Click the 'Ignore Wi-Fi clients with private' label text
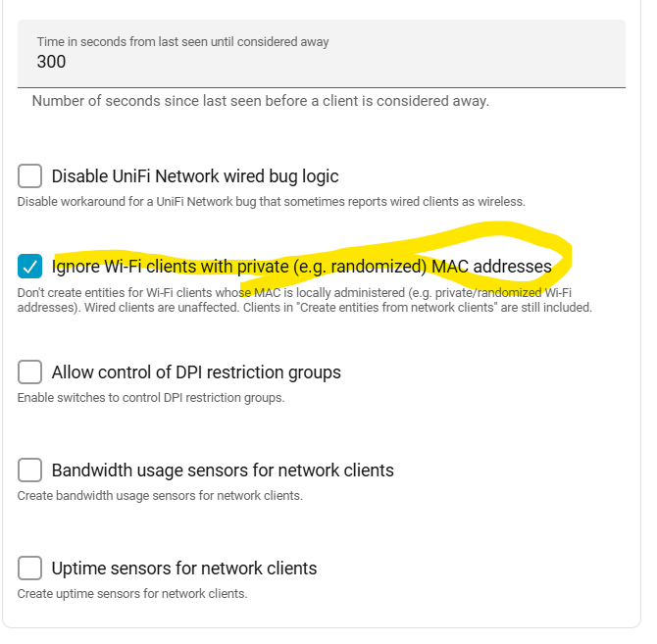This screenshot has width=657, height=644. [x=170, y=267]
